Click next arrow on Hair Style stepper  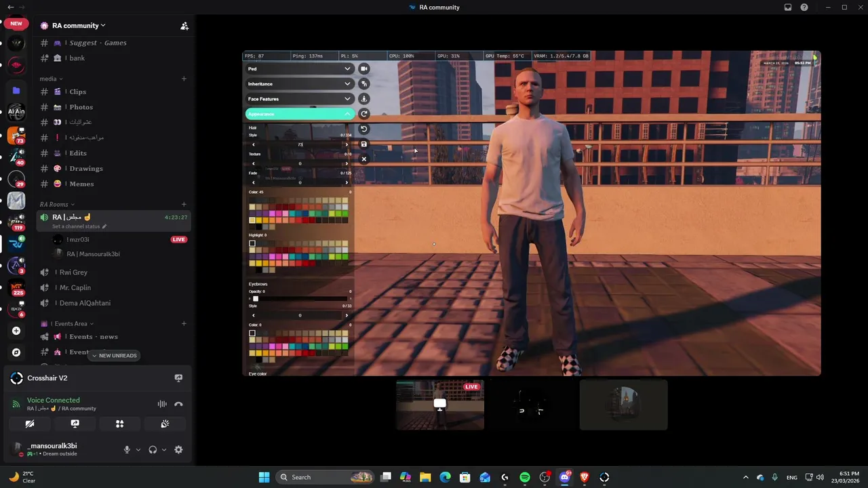pyautogui.click(x=347, y=144)
